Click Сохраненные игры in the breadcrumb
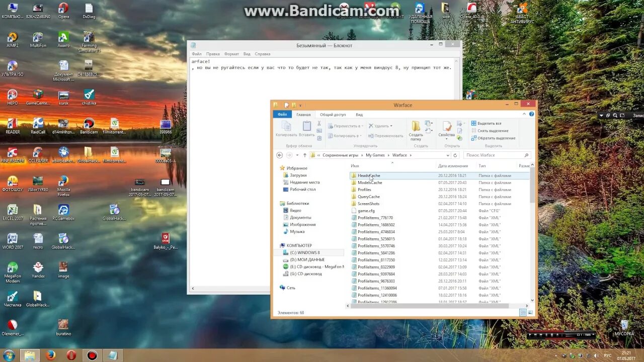644x362 pixels. (341, 155)
